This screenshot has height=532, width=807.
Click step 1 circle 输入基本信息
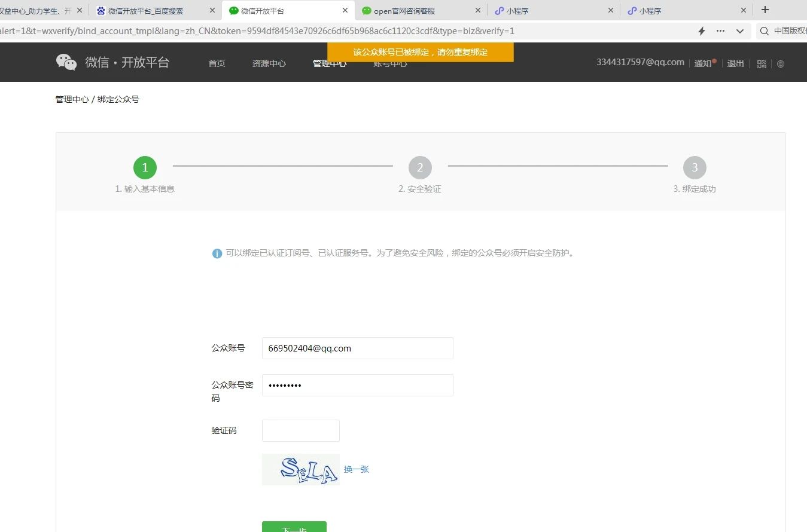[x=145, y=168]
